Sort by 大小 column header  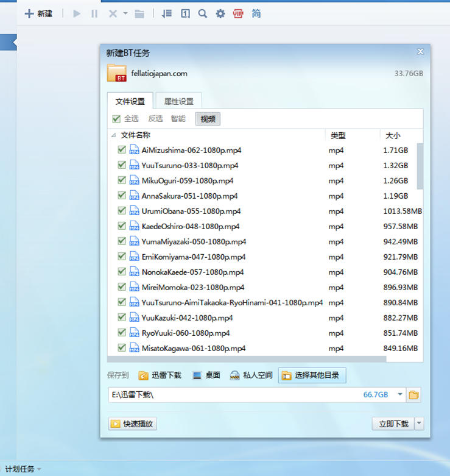tap(393, 135)
